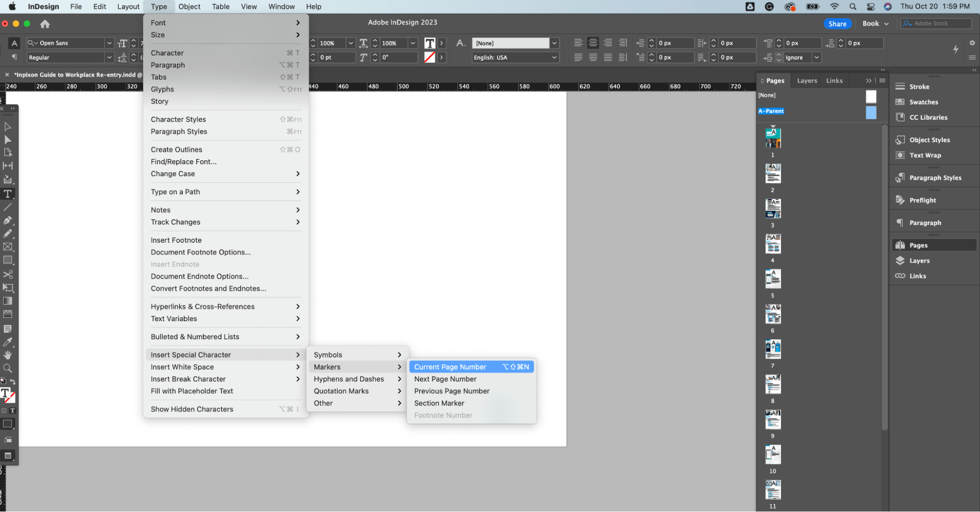Select the Page tool
The image size is (980, 512).
[x=8, y=153]
